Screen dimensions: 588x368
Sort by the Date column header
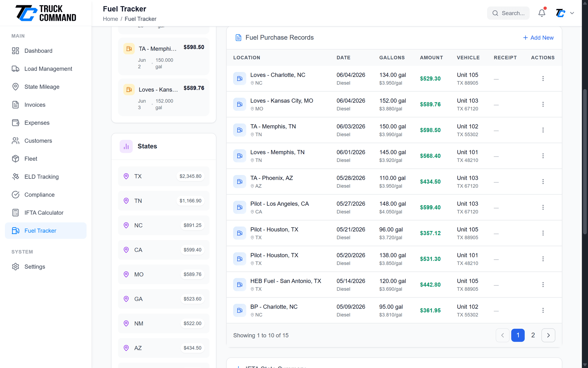tap(343, 58)
